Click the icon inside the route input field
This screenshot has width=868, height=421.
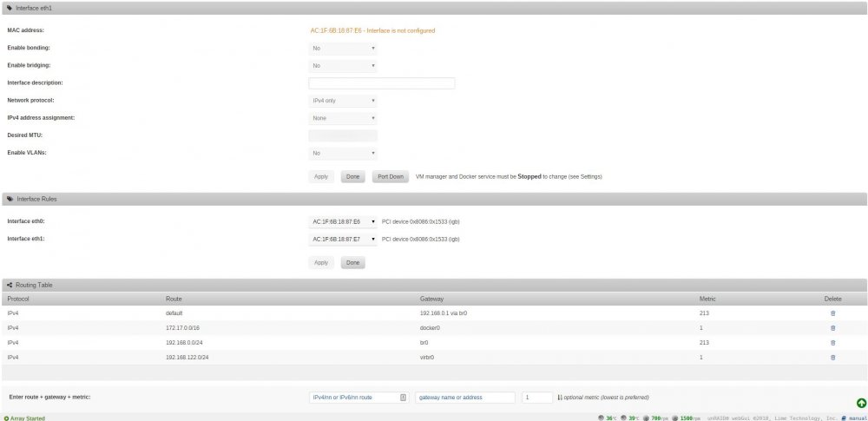(x=403, y=398)
